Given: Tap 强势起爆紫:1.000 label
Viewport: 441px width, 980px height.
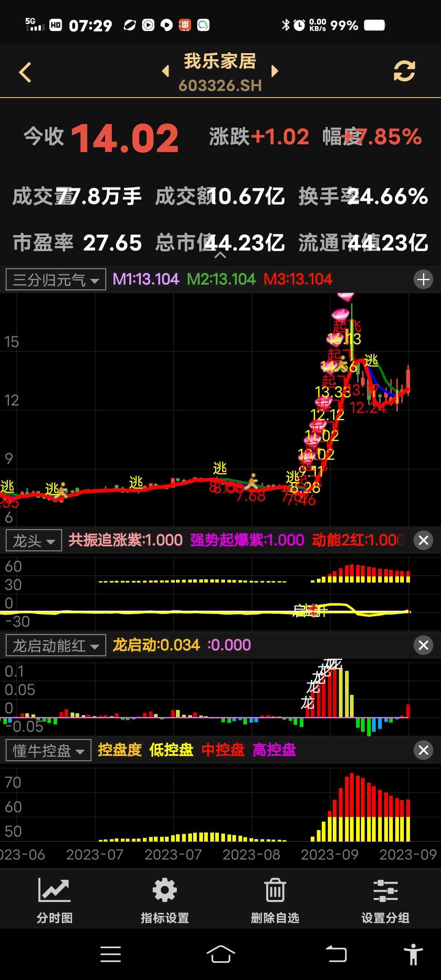Looking at the screenshot, I should (x=247, y=540).
